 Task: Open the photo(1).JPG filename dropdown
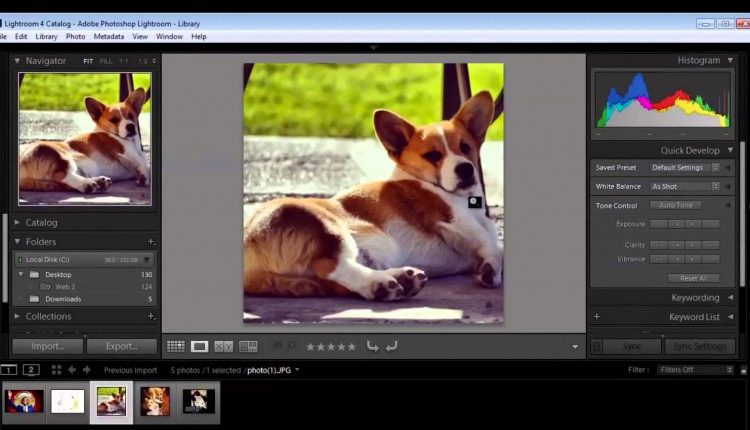tap(297, 370)
